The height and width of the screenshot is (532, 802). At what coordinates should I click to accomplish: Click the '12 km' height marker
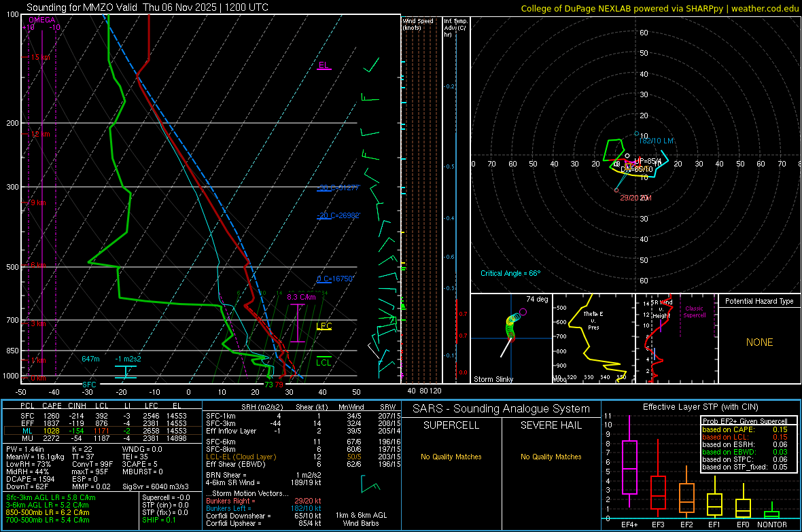click(x=40, y=134)
